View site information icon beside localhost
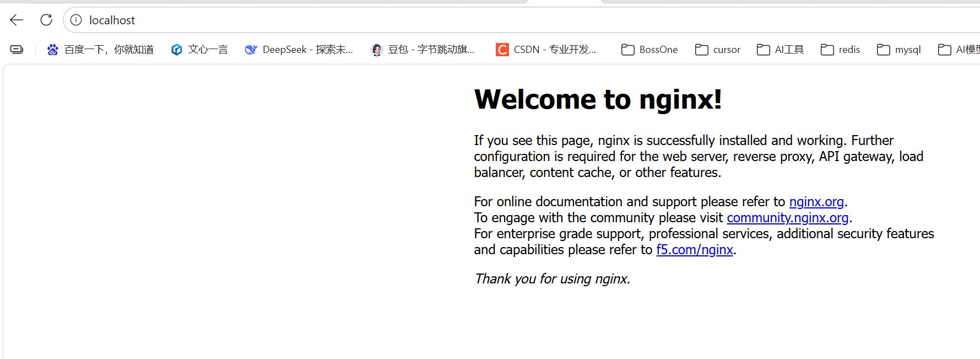This screenshot has height=359, width=980. pyautogui.click(x=76, y=20)
